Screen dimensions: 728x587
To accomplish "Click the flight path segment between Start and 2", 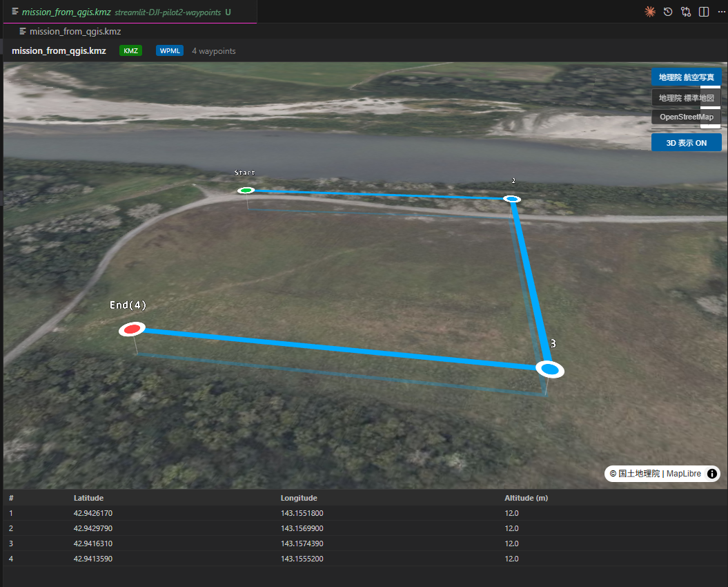I will point(379,194).
